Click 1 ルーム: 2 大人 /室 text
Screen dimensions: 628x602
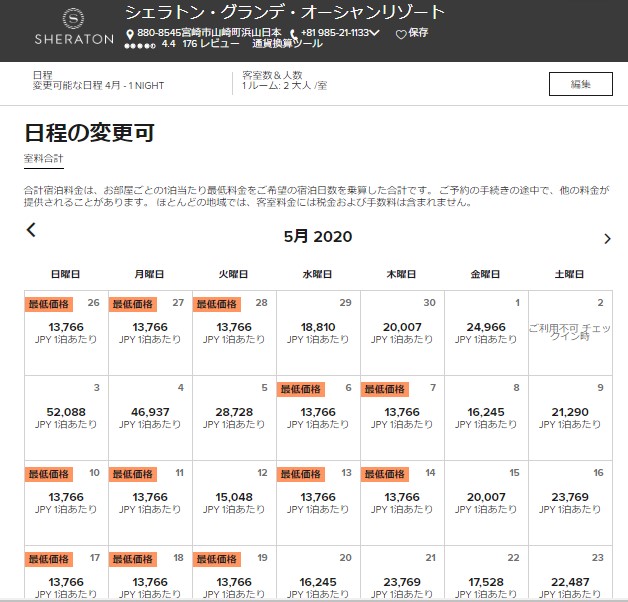284,85
